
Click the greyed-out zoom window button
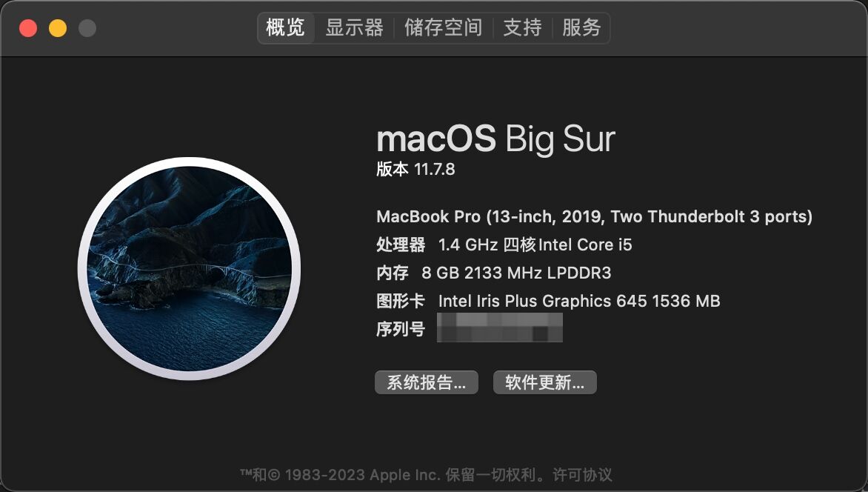(x=87, y=27)
